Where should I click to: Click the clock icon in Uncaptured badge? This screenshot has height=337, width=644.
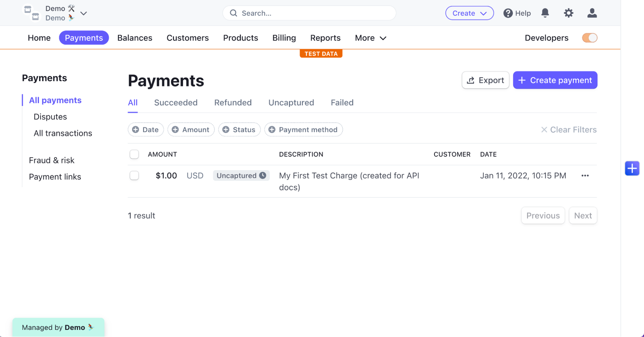[263, 175]
